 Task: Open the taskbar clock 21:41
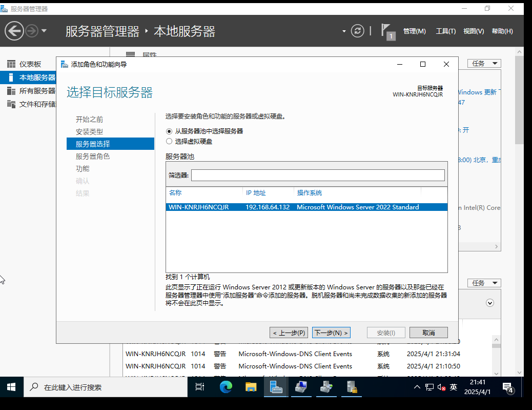pos(477,387)
